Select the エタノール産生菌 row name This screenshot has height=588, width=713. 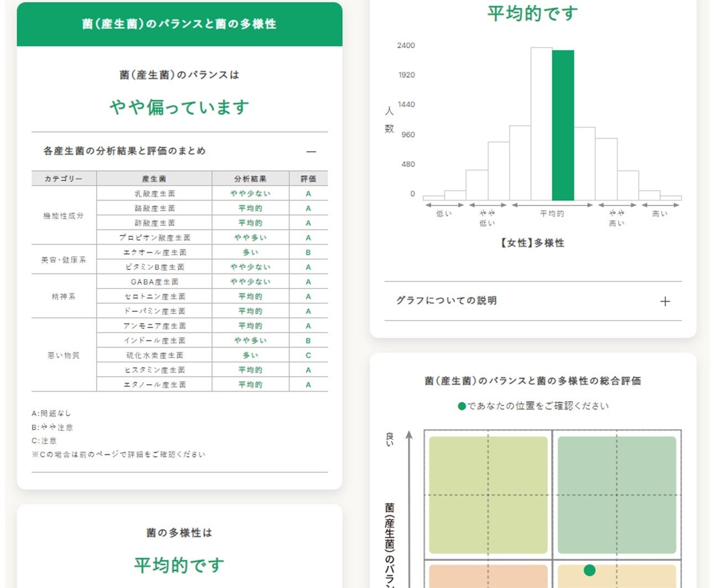pyautogui.click(x=155, y=385)
